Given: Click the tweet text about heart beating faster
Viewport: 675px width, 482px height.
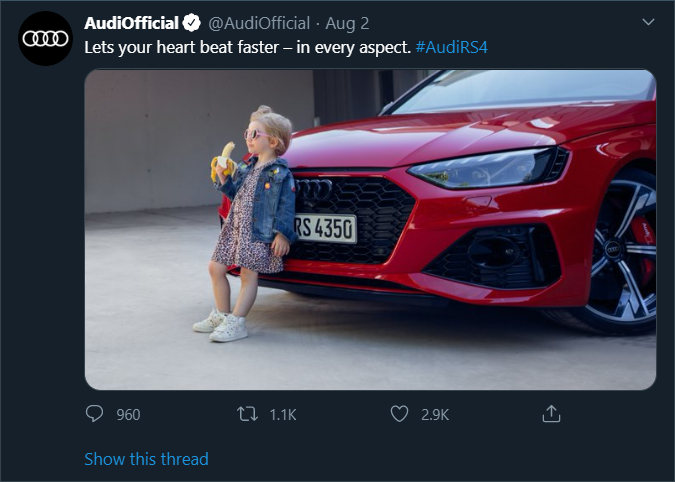Looking at the screenshot, I should pos(246,47).
